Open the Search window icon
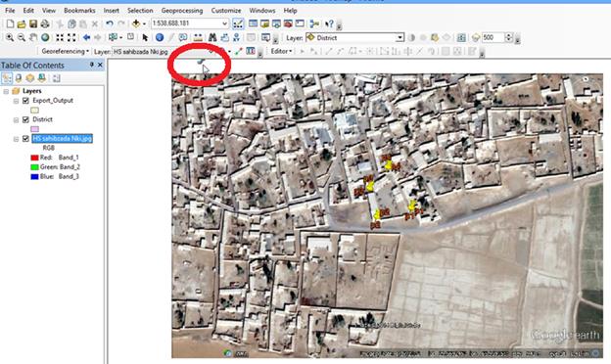The height and width of the screenshot is (364, 611). [x=276, y=24]
